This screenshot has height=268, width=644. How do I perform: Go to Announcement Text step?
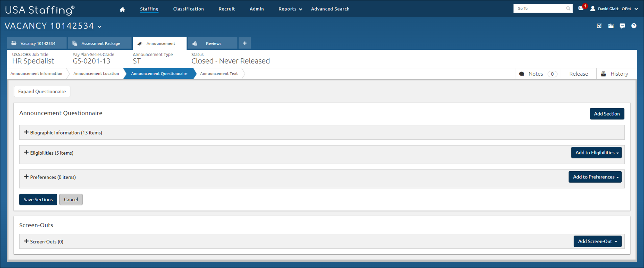click(x=219, y=74)
